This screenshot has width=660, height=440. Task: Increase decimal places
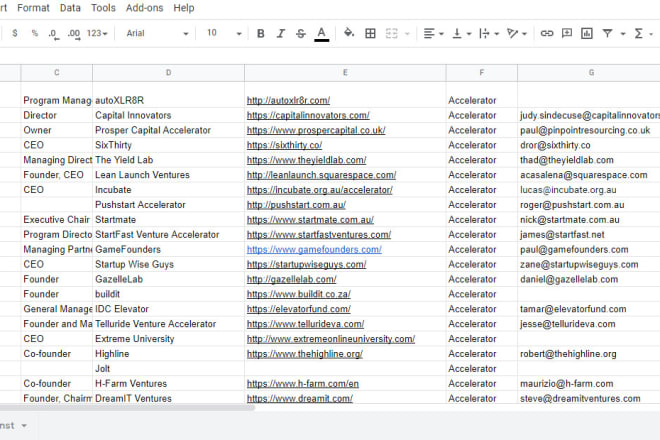[x=74, y=34]
